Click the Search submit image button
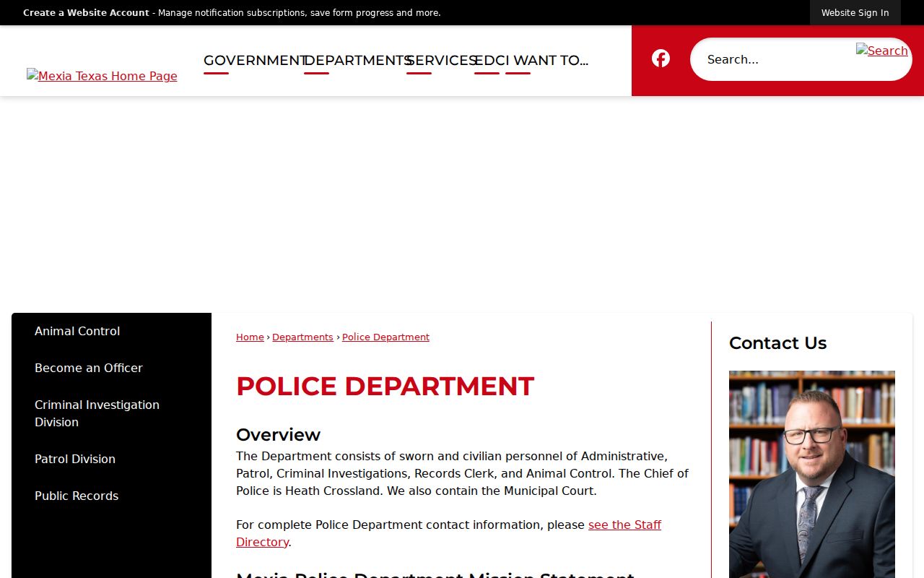Screen dimensions: 924x578 (x=881, y=51)
